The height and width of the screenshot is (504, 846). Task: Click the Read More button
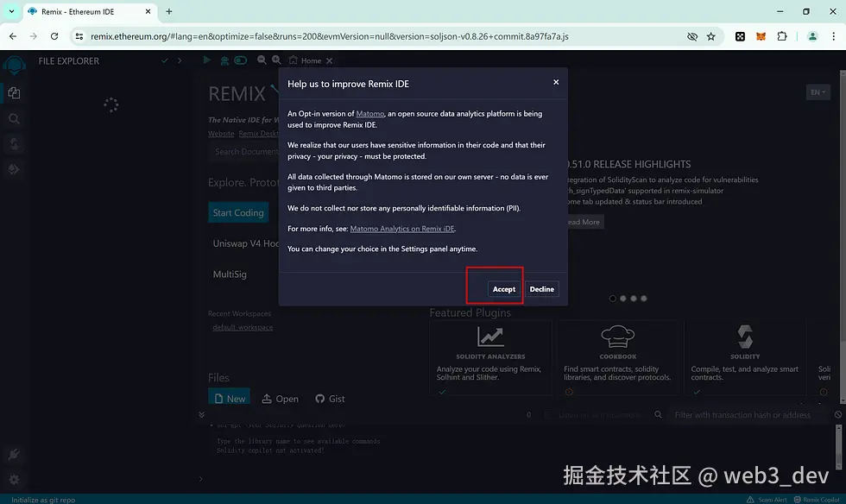pyautogui.click(x=585, y=222)
